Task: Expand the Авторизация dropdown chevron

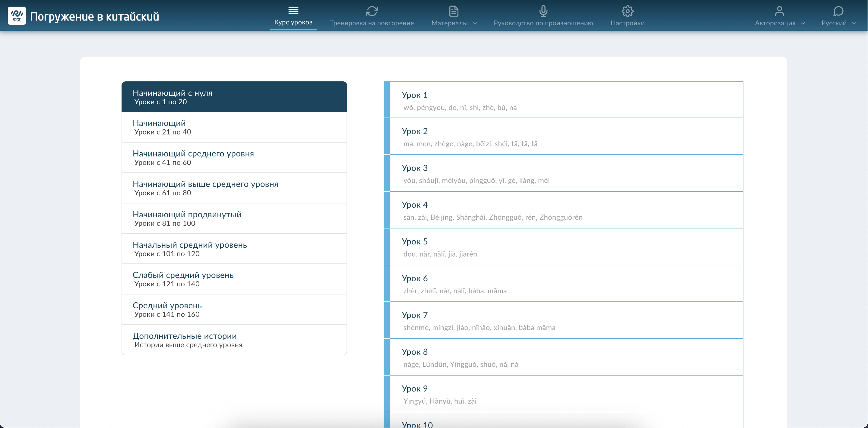Action: click(803, 23)
